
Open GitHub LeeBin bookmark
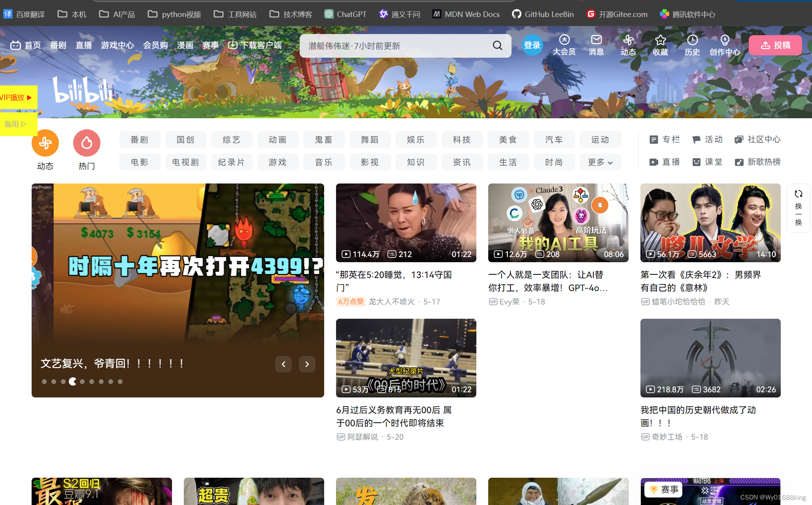coord(543,14)
